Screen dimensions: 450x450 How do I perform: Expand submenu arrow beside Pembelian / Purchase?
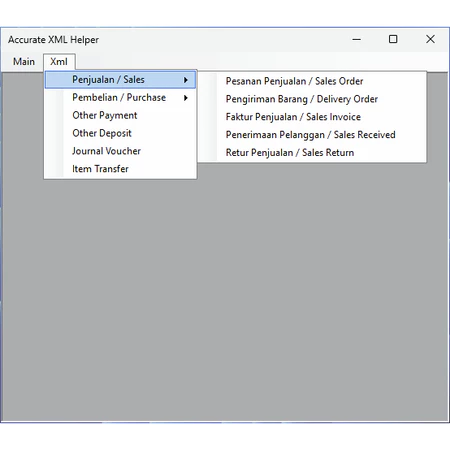click(x=186, y=98)
